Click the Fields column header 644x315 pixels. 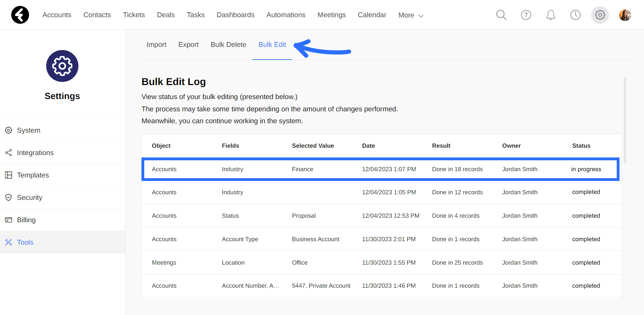pos(230,146)
